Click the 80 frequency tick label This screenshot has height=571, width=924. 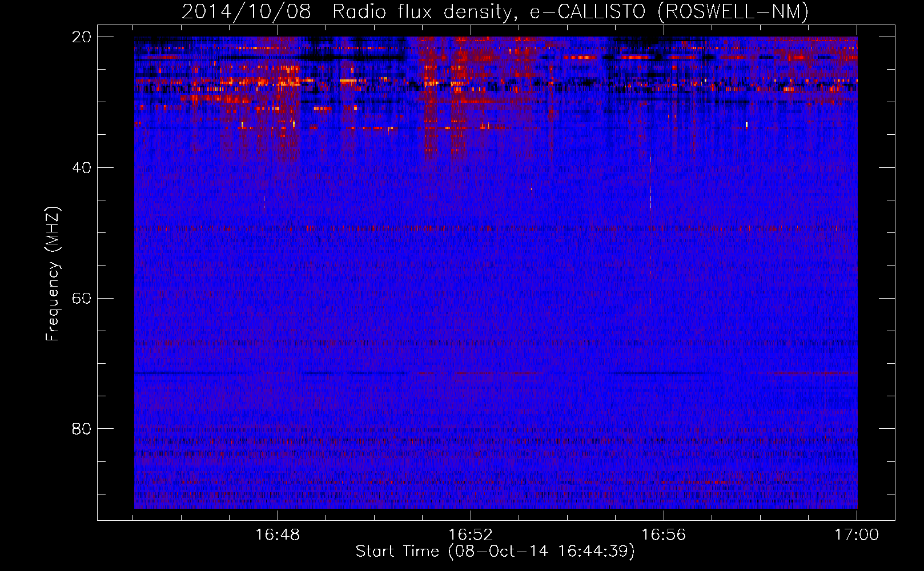(x=82, y=429)
